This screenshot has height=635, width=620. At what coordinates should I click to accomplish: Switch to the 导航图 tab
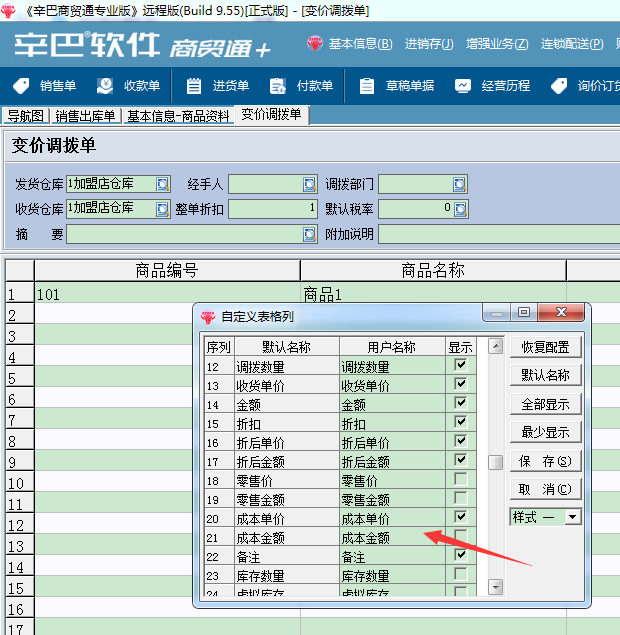[x=26, y=116]
